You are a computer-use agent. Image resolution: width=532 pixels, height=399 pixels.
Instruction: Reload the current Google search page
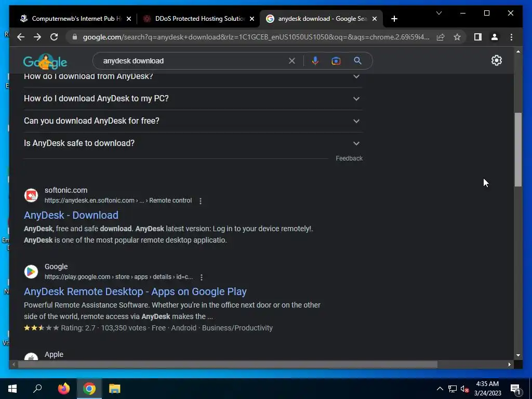click(54, 37)
